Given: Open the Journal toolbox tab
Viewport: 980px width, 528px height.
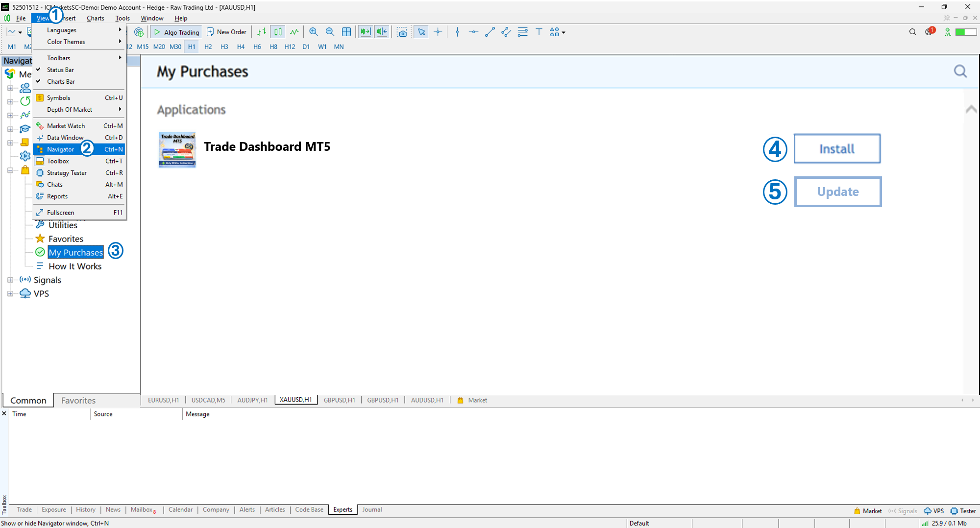Looking at the screenshot, I should tap(372, 510).
